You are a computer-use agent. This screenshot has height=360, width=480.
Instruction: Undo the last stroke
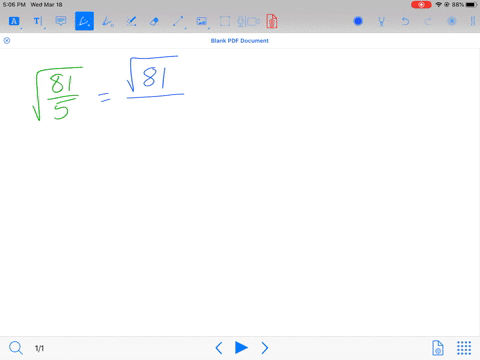tap(405, 22)
